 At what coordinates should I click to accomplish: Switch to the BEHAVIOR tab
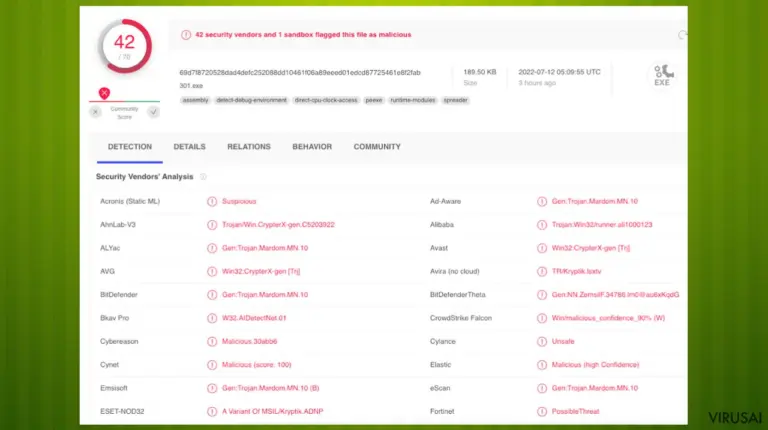(x=312, y=147)
